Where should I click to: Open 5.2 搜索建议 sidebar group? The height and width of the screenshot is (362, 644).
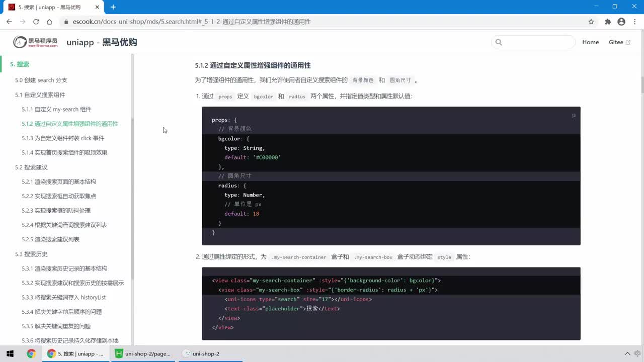pos(31,167)
